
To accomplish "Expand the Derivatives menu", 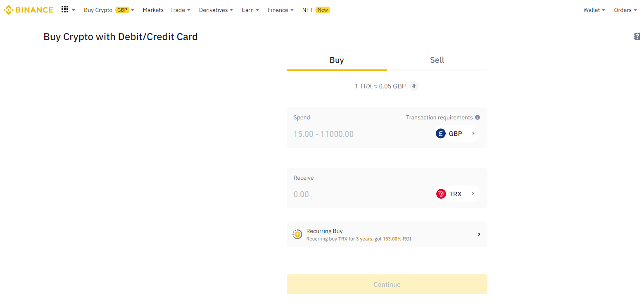I will (x=216, y=10).
